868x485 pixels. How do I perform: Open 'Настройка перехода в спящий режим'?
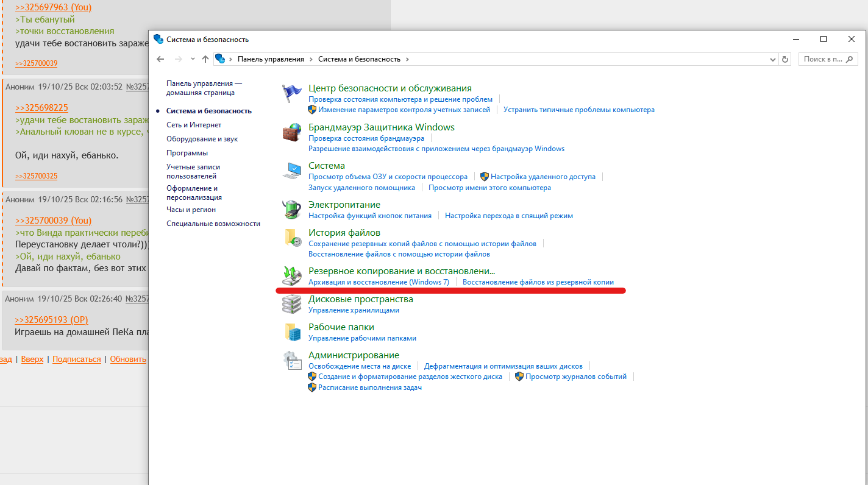tap(509, 216)
